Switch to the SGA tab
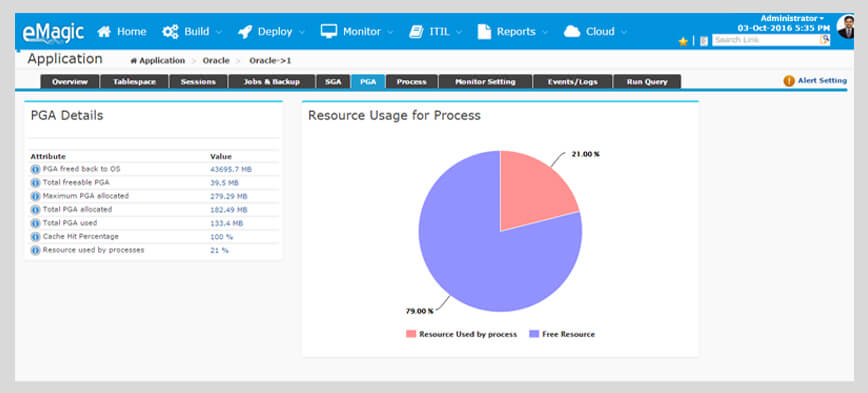 click(x=333, y=82)
